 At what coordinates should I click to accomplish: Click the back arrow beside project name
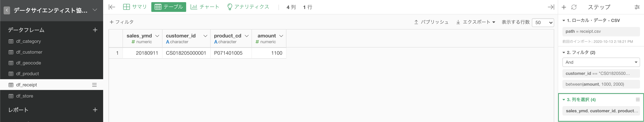7,10
